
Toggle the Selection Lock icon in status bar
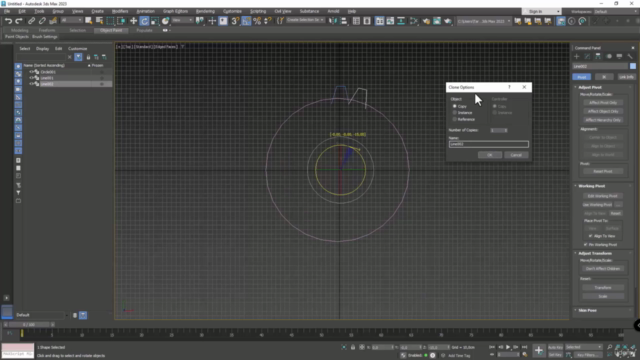coord(353,347)
